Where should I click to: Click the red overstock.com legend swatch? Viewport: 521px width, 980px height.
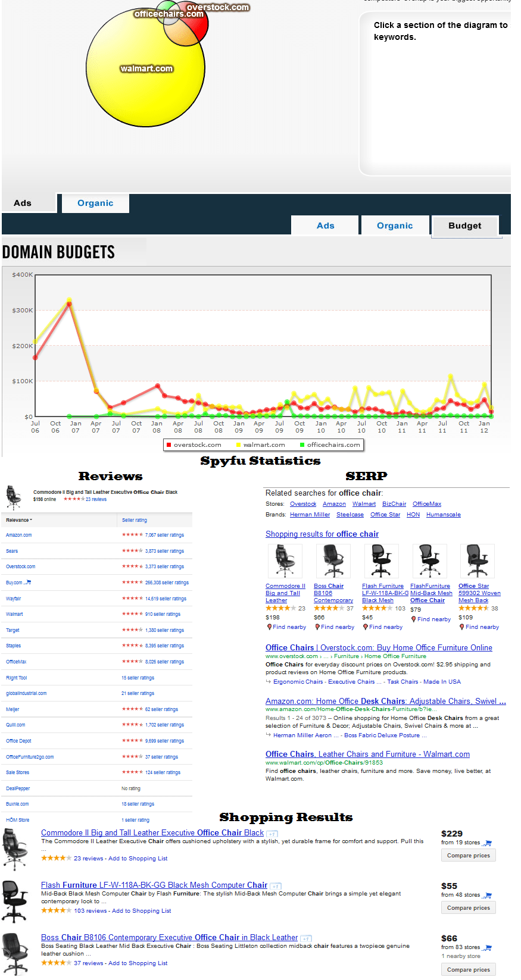tap(169, 444)
